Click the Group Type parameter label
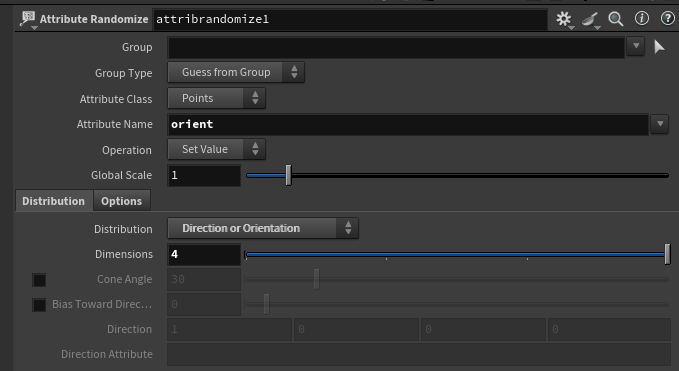The width and height of the screenshot is (679, 371). [x=123, y=73]
